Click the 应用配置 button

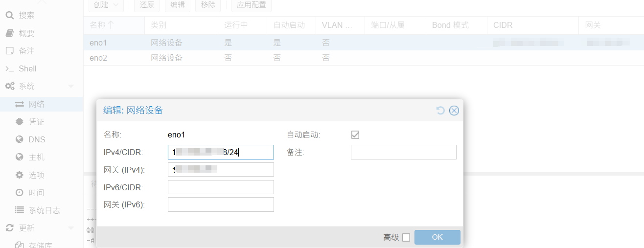point(251,5)
